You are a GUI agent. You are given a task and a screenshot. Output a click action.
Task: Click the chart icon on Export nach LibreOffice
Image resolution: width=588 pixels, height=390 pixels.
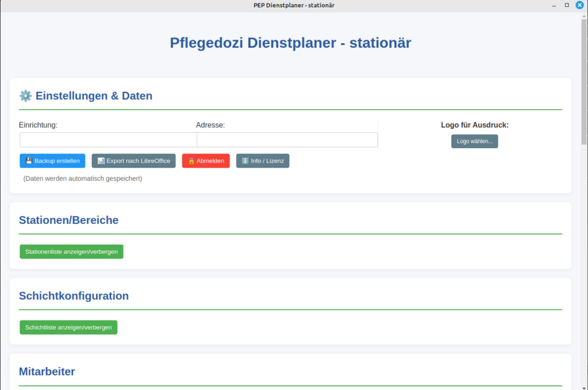(x=100, y=161)
